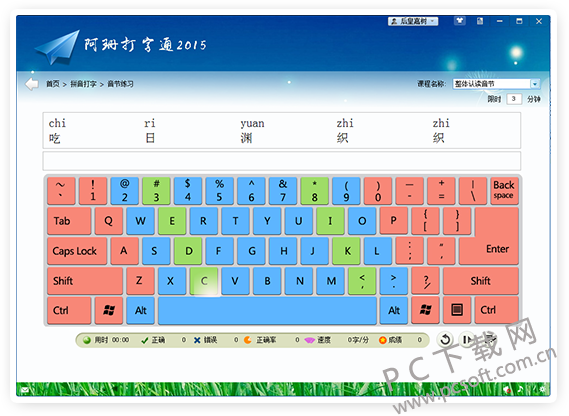This screenshot has width=569, height=416.
Task: Click the question mark slash key
Action: click(425, 281)
